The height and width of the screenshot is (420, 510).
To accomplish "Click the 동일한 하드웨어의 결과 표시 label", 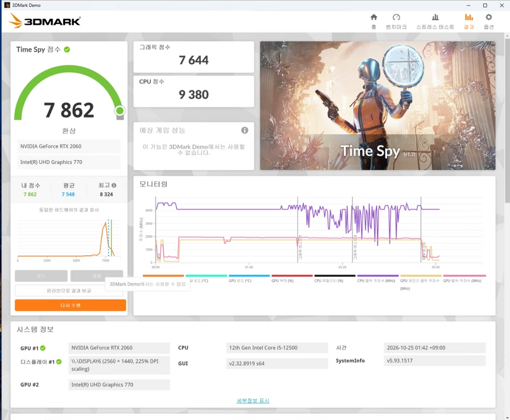I will [69, 210].
